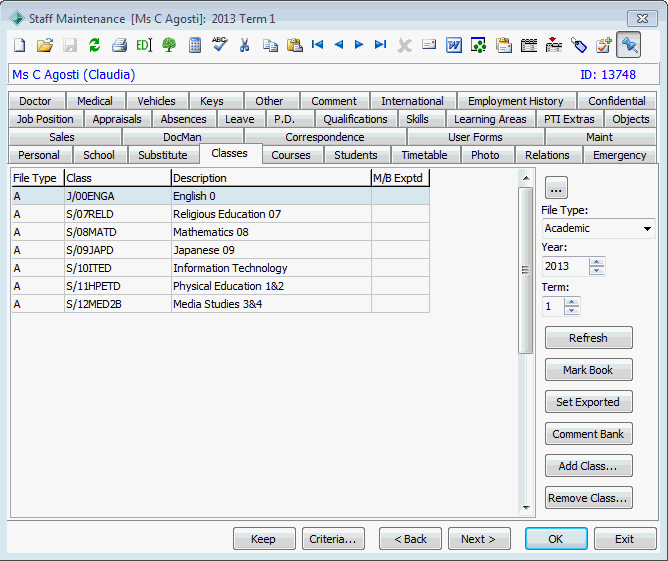Click the scissors Cut icon

pos(244,45)
